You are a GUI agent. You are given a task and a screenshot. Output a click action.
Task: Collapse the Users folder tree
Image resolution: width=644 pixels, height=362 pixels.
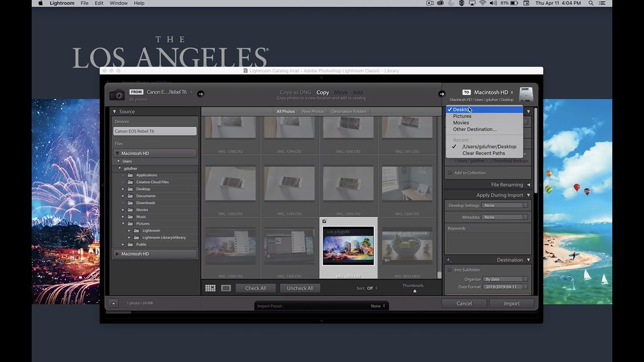point(119,161)
